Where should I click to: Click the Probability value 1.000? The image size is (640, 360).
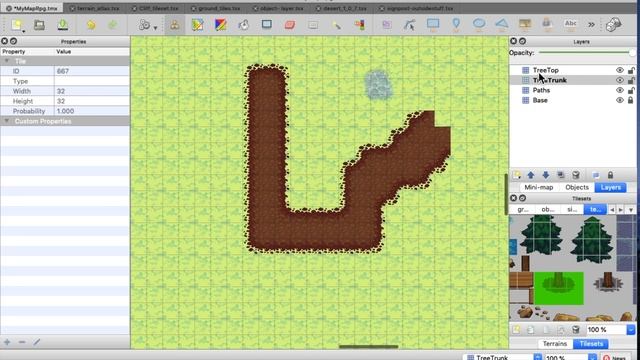(x=92, y=111)
